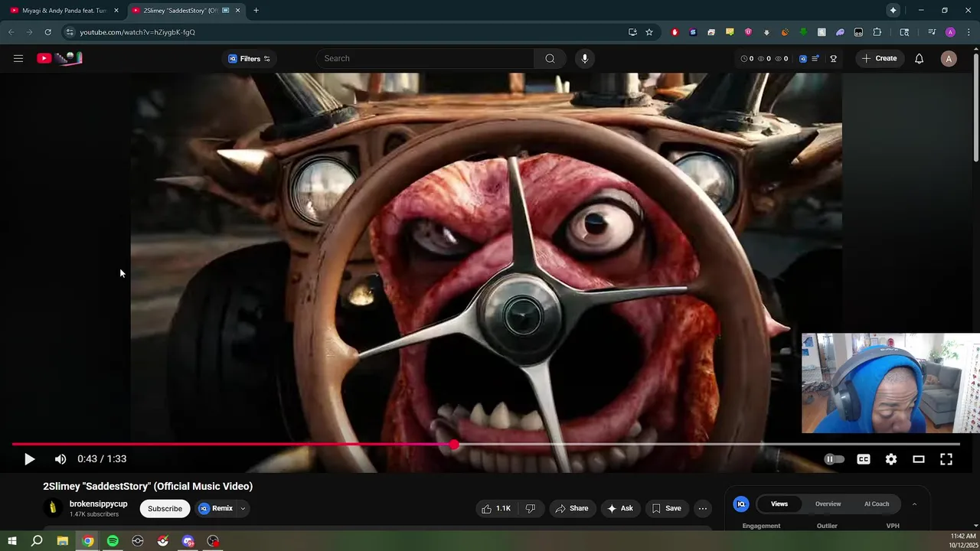Dislike the video
Image resolution: width=980 pixels, height=551 pixels.
click(x=530, y=508)
